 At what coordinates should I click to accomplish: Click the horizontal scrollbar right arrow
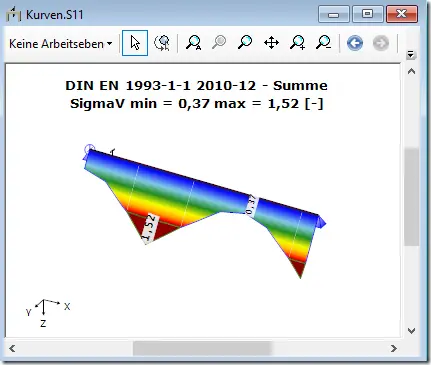[x=394, y=348]
